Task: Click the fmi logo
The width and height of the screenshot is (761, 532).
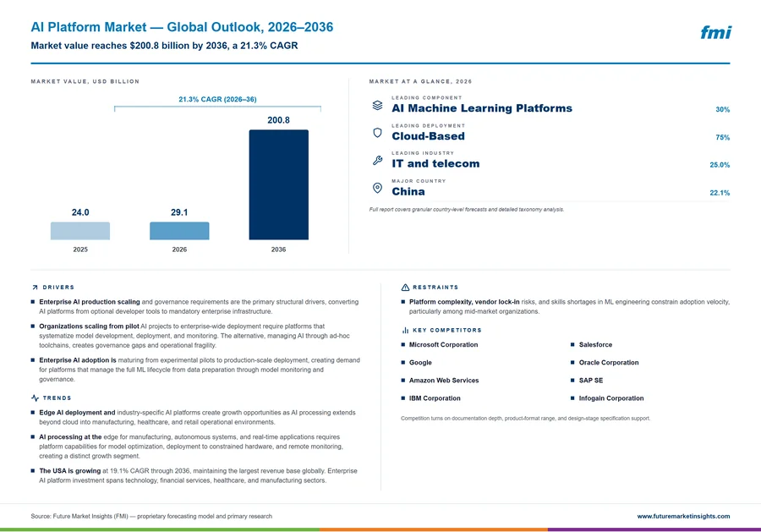Action: point(715,32)
